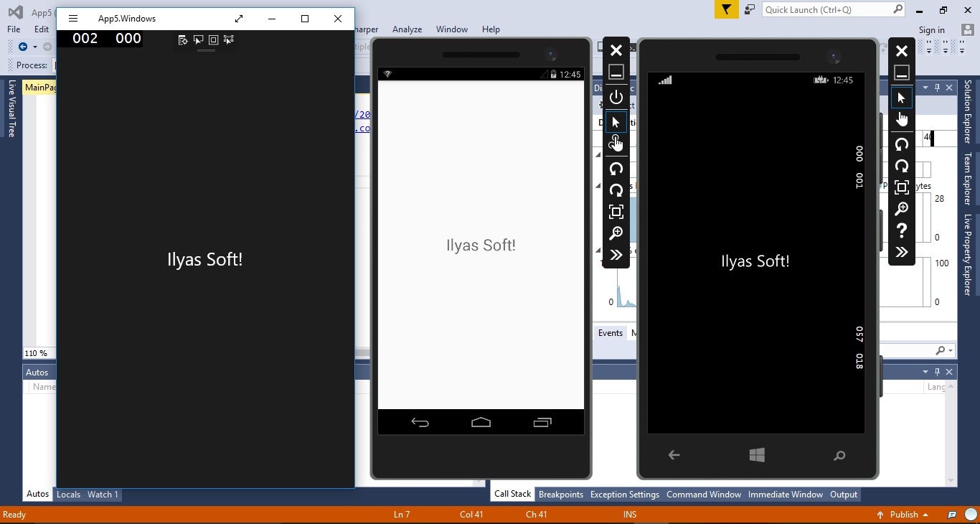980x524 pixels.
Task: Switch Windows Phone emulator to single-point input
Action: (902, 98)
